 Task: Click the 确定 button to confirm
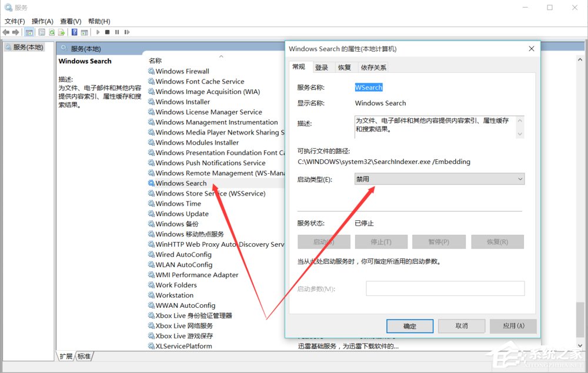[x=409, y=326]
